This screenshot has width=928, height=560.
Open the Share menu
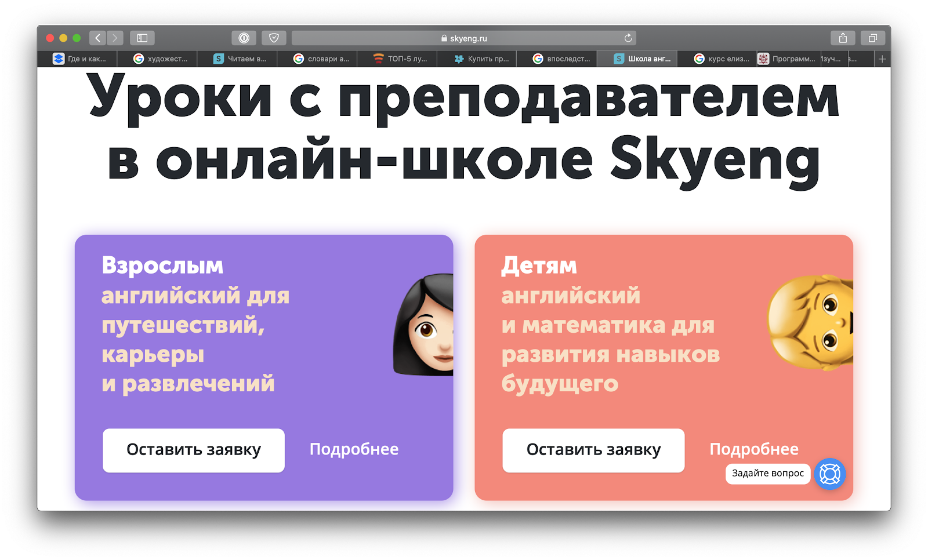[x=843, y=38]
